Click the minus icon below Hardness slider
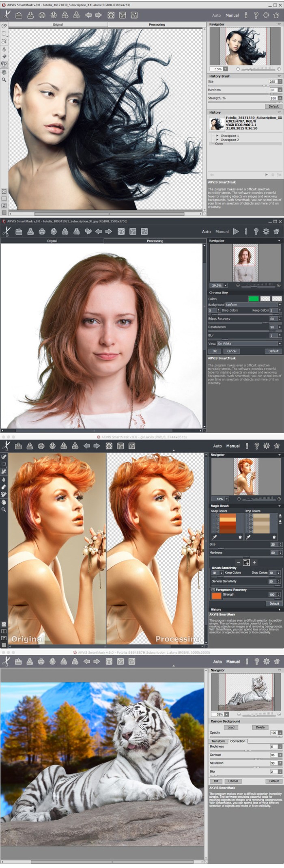Screen dimensions: 284x868 [x=238, y=562]
